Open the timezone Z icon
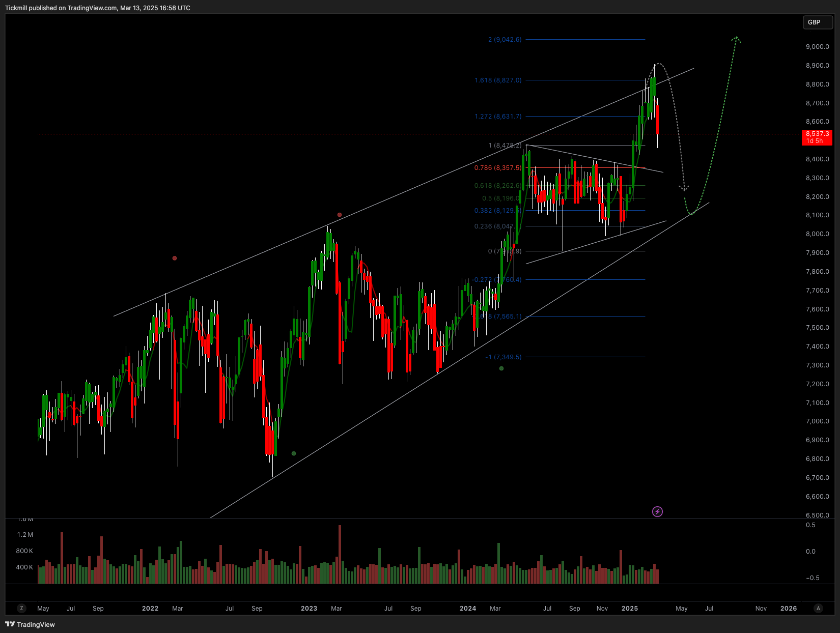Viewport: 840px width, 633px height. tap(21, 608)
